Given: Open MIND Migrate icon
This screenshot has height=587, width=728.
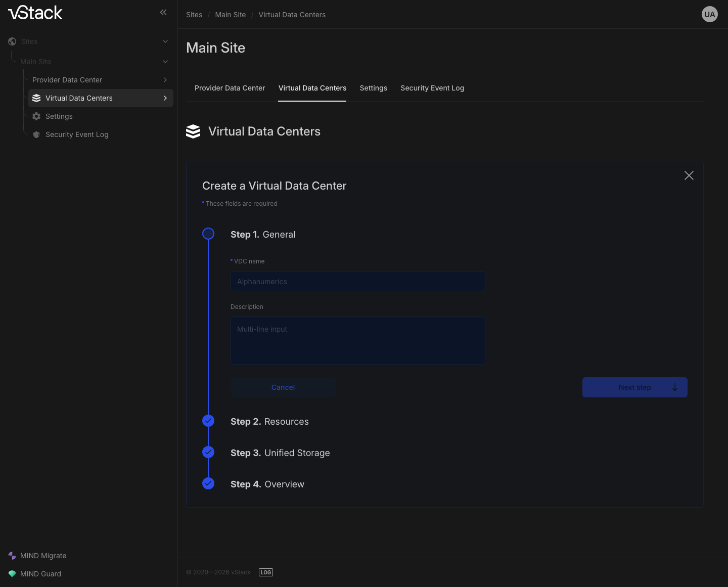Looking at the screenshot, I should point(12,556).
